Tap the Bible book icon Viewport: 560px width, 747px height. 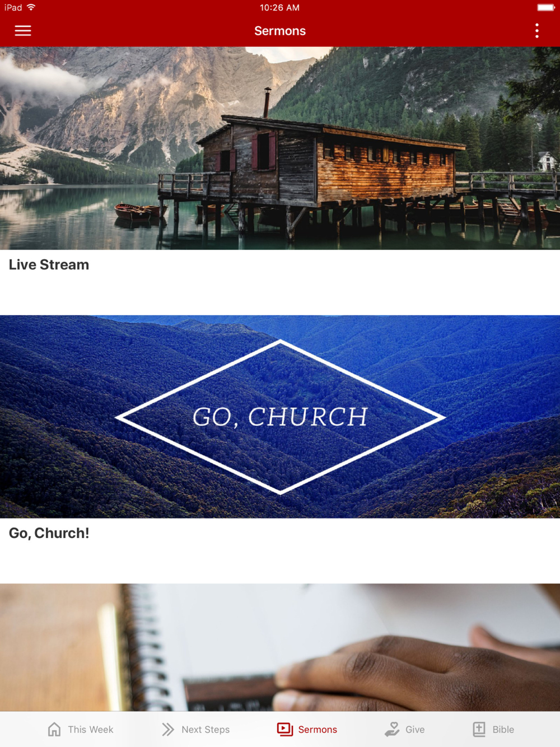[x=479, y=729]
